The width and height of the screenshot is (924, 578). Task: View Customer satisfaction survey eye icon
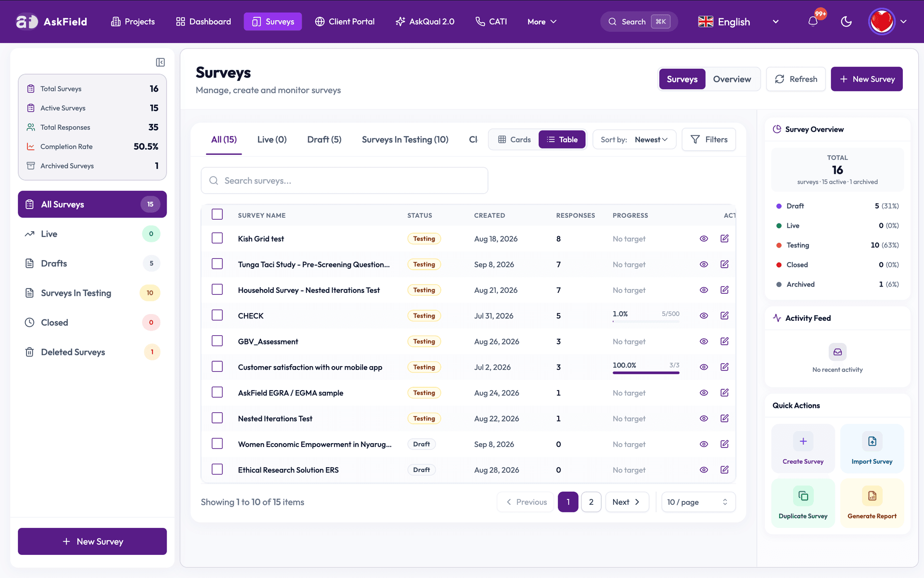point(704,367)
